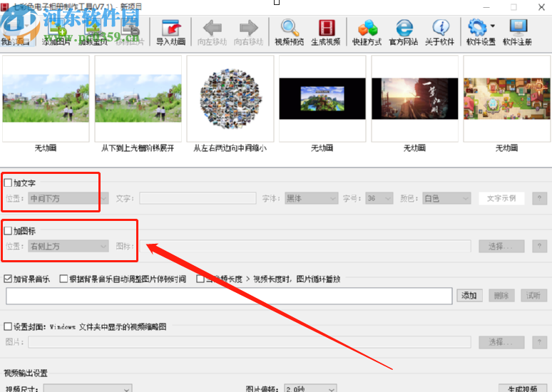Select the pixel-art town thumbnail
The image size is (552, 392).
(x=507, y=98)
